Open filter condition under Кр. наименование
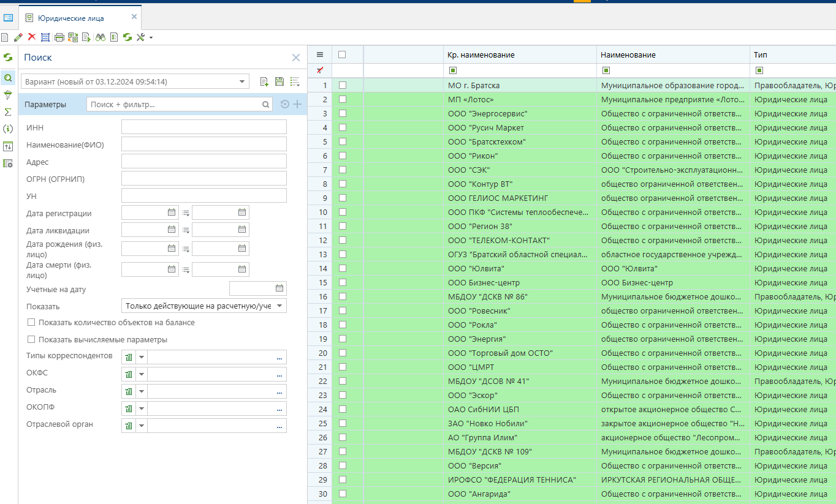The width and height of the screenshot is (836, 504). [x=453, y=70]
